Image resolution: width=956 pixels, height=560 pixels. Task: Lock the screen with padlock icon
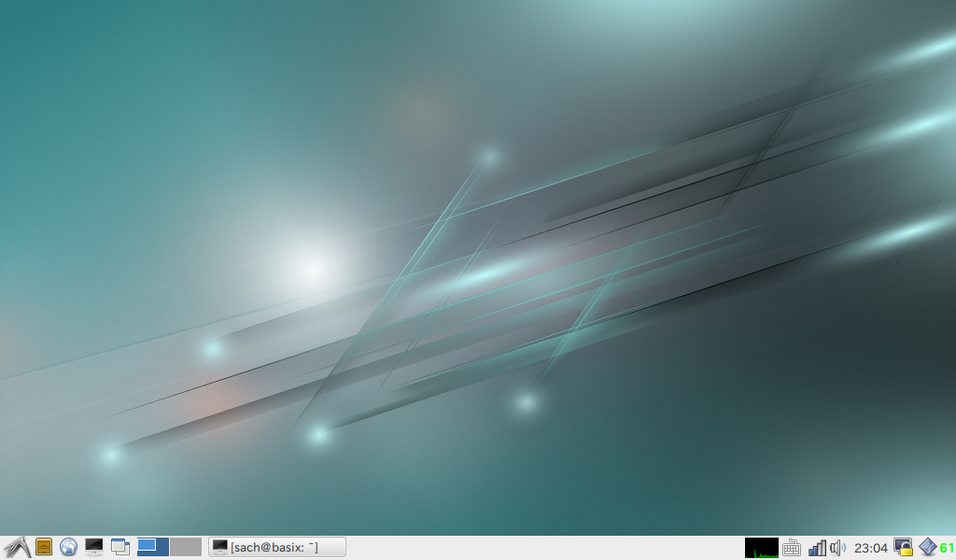[903, 547]
